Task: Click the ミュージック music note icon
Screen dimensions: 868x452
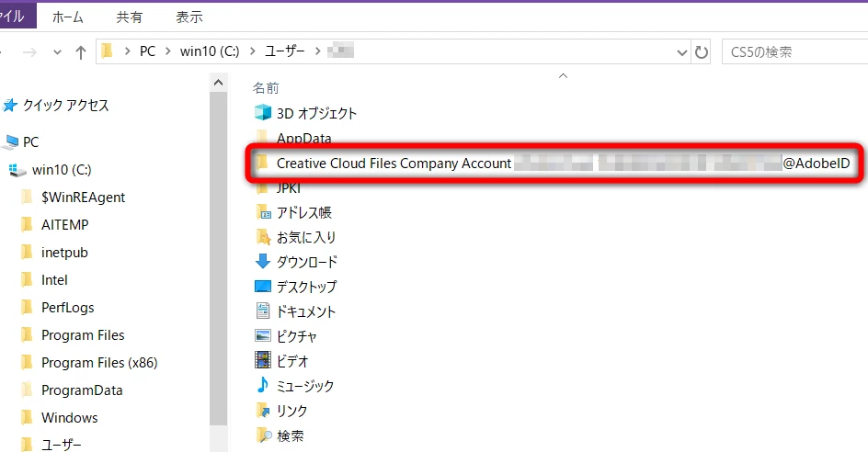Action: (x=263, y=385)
